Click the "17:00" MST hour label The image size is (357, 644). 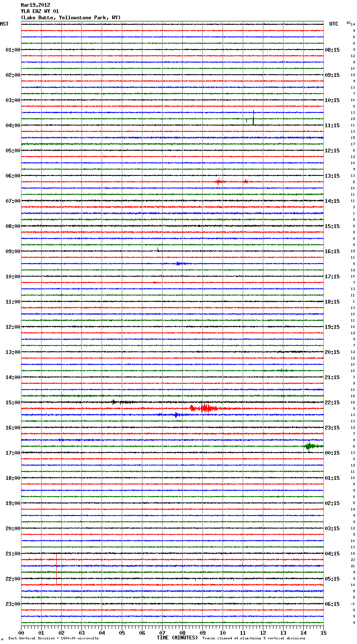[13, 453]
